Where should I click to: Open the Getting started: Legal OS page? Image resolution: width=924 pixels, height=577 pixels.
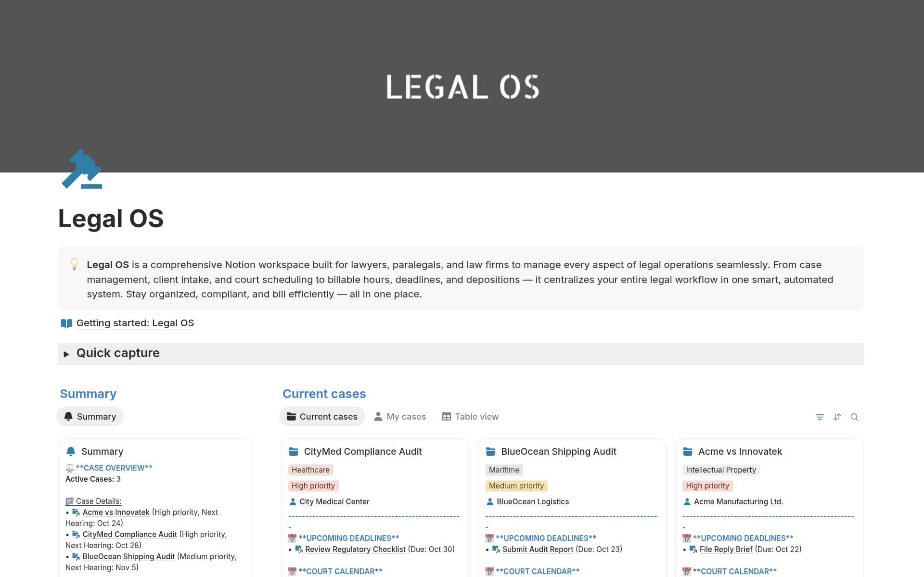pos(135,323)
